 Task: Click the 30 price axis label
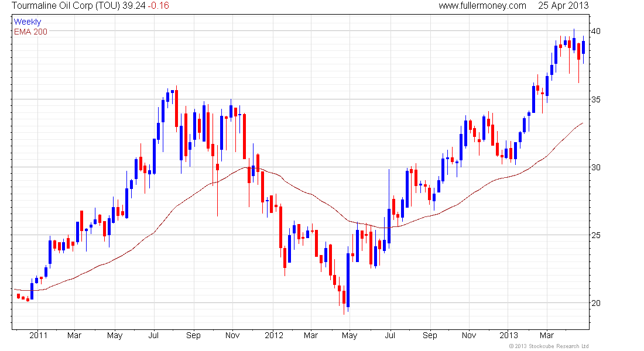(595, 167)
